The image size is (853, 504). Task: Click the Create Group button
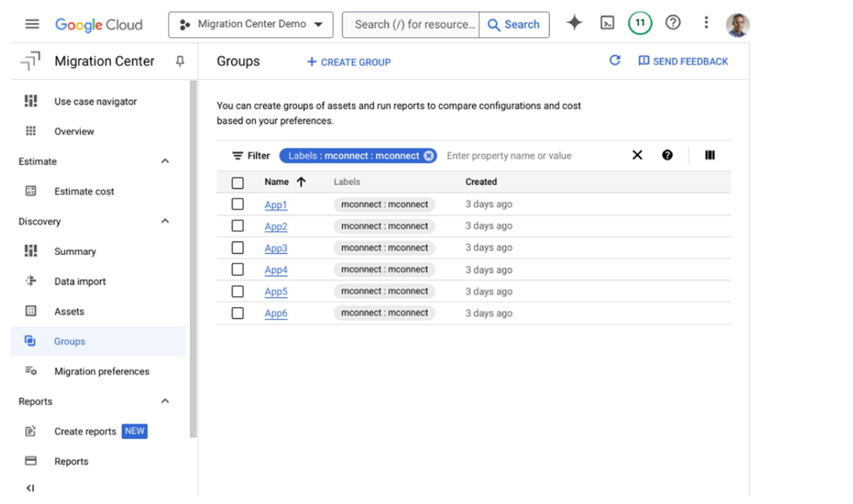(x=349, y=62)
